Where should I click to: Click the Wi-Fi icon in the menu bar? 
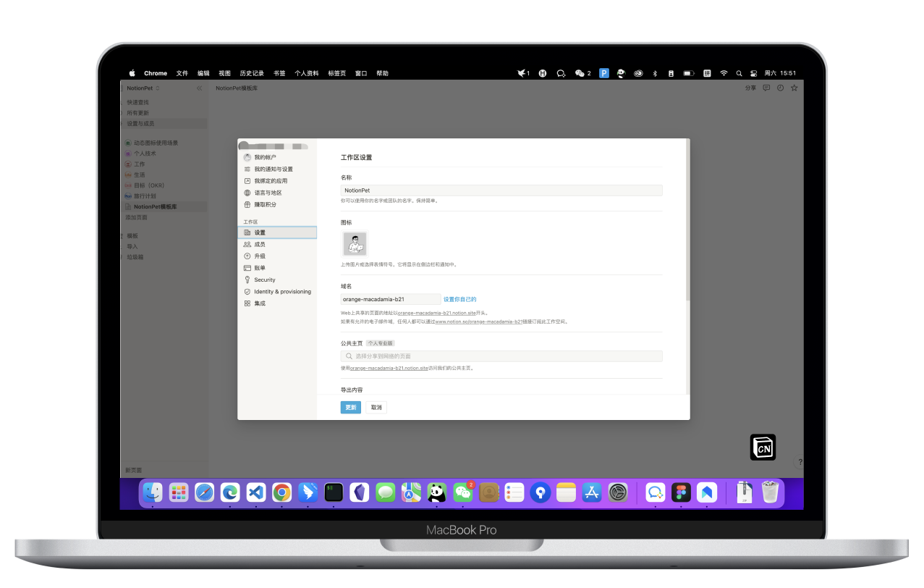pos(724,73)
